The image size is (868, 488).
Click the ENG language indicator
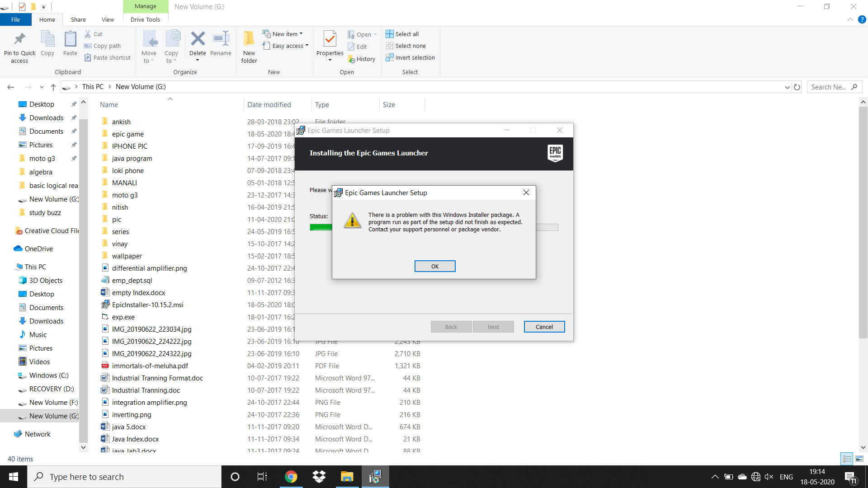tap(786, 477)
